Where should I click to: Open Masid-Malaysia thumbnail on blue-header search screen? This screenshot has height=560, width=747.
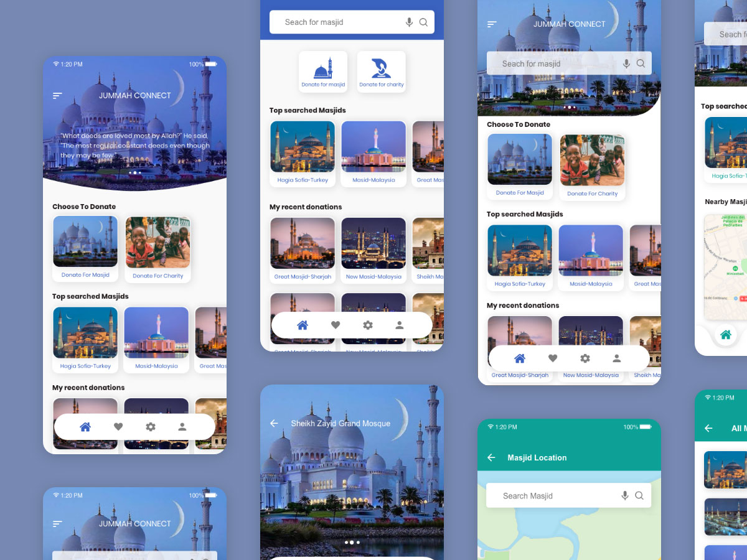[374, 154]
